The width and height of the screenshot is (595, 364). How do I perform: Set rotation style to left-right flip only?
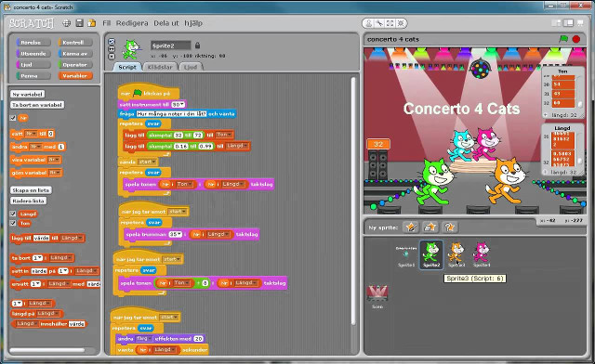pos(112,49)
